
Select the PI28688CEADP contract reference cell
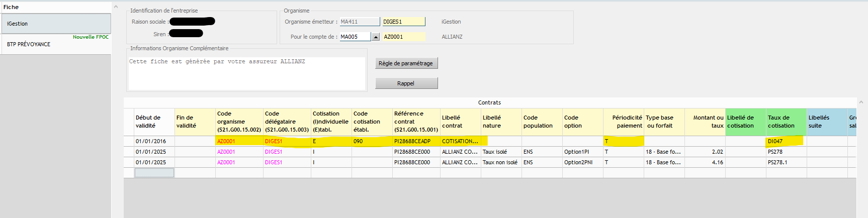pyautogui.click(x=416, y=141)
